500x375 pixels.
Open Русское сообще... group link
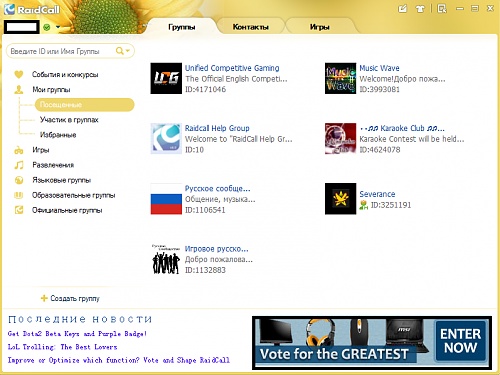point(217,189)
